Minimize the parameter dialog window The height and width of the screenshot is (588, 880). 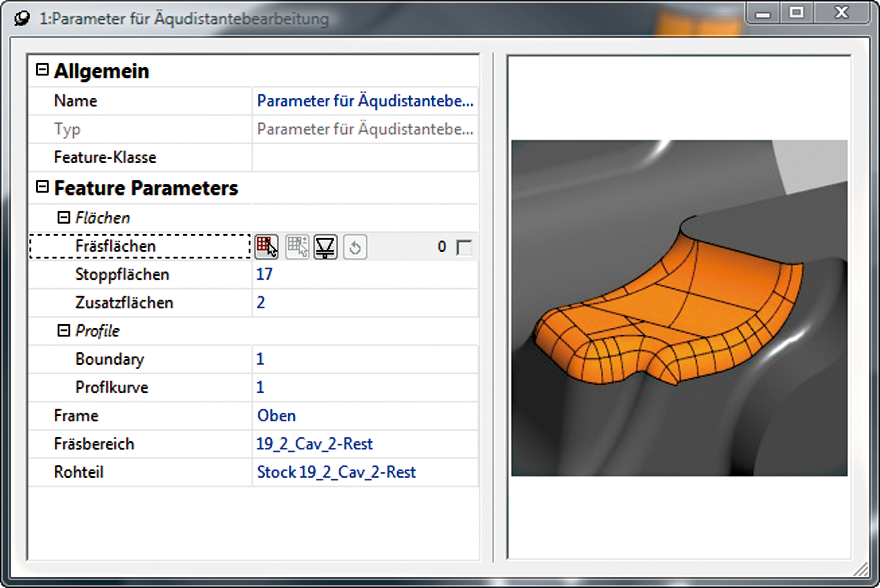762,13
